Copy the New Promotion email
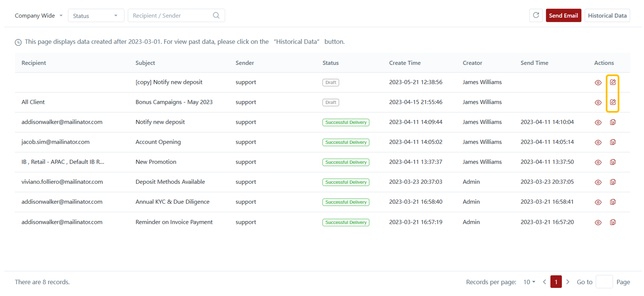Screen dimensions: 644x296 coord(613,162)
